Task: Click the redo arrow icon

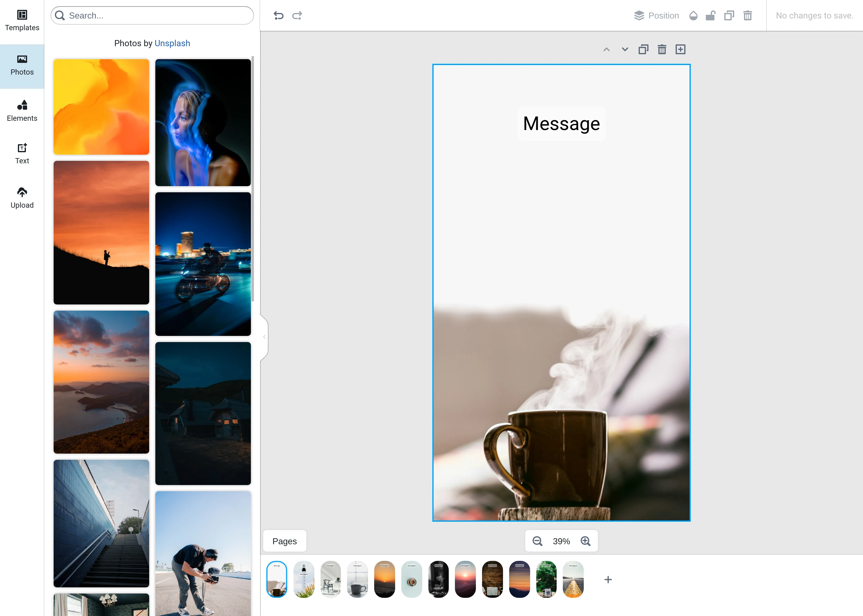Action: [297, 15]
